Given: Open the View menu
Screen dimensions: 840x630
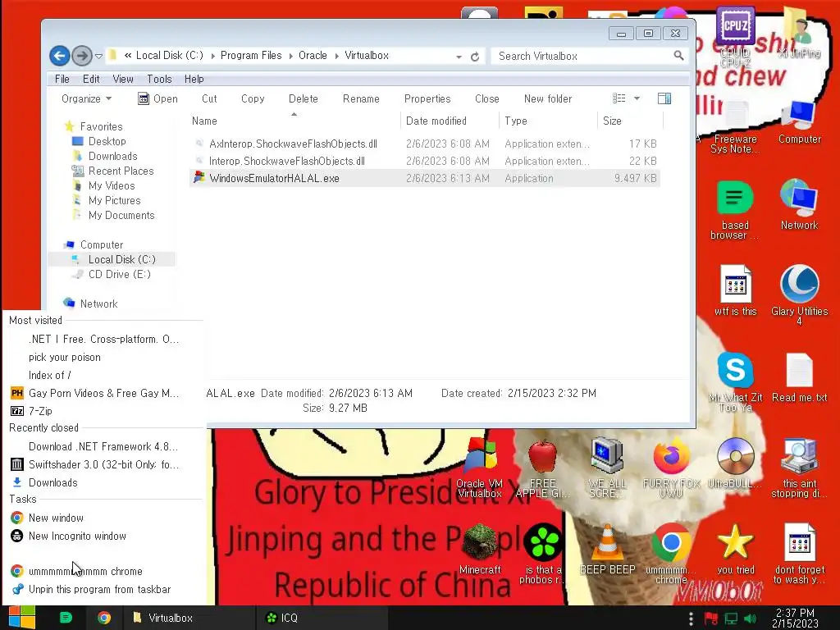Looking at the screenshot, I should point(123,79).
